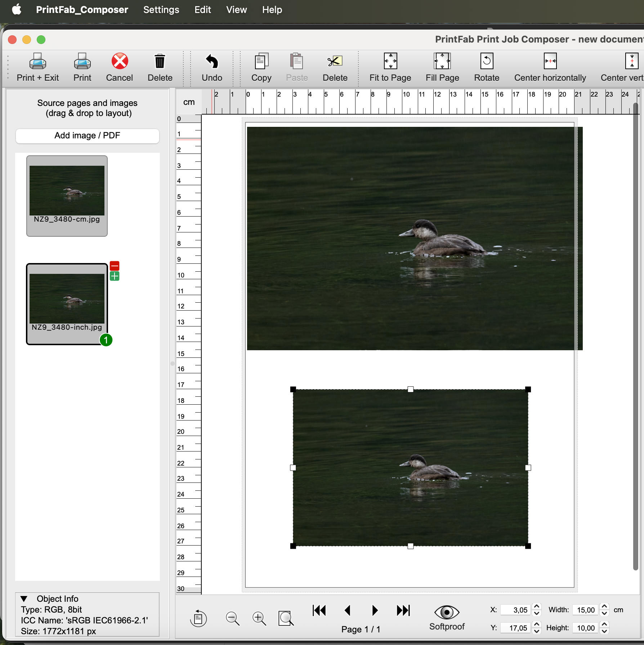Go to the first page
This screenshot has width=644, height=645.
(319, 610)
